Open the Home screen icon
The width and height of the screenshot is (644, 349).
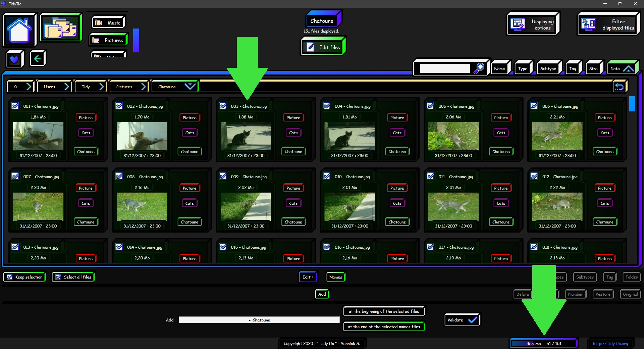20,30
